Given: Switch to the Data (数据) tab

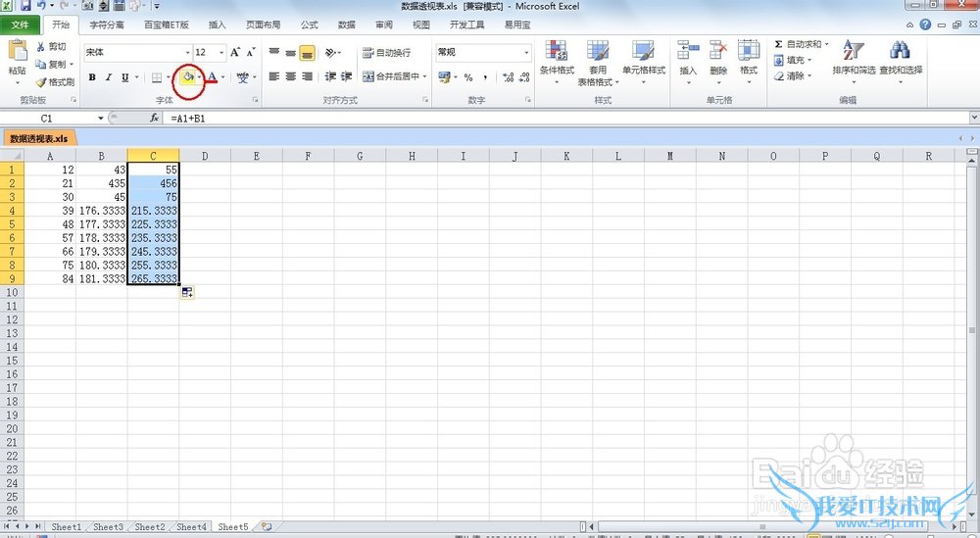Looking at the screenshot, I should [346, 25].
